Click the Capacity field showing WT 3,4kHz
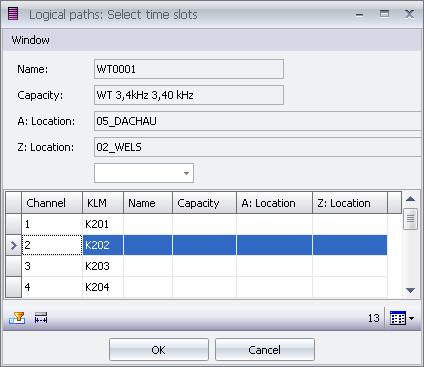Image resolution: width=424 pixels, height=367 pixels. click(189, 95)
